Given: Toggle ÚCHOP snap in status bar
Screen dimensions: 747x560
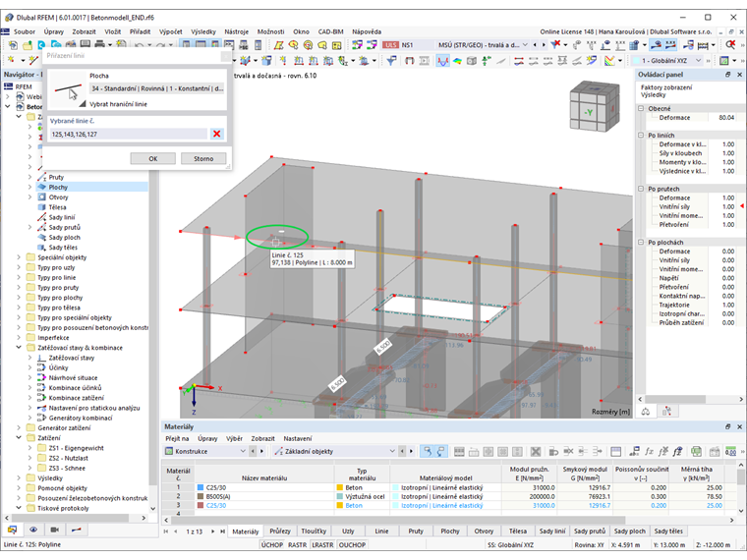Looking at the screenshot, I should click(272, 544).
